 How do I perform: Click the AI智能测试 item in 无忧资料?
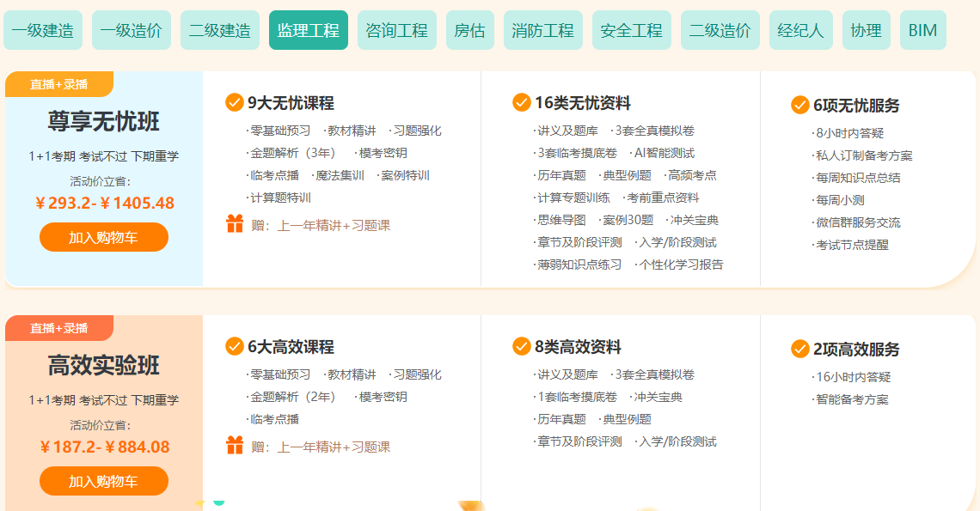[664, 153]
